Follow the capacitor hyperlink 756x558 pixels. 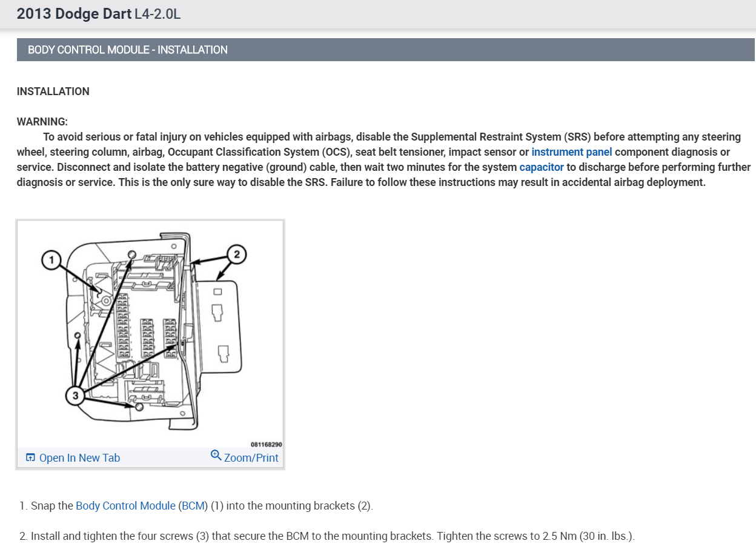pos(542,167)
